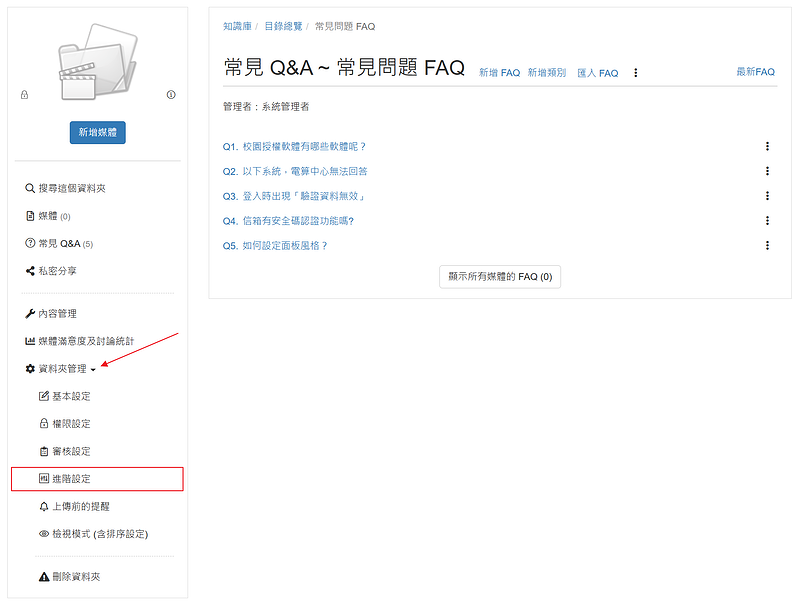The height and width of the screenshot is (606, 800).
Task: Click the 新增媒體 button
Action: pyautogui.click(x=97, y=133)
